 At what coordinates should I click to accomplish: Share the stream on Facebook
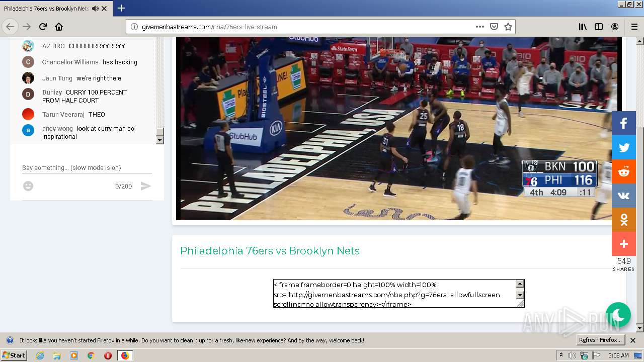point(624,123)
